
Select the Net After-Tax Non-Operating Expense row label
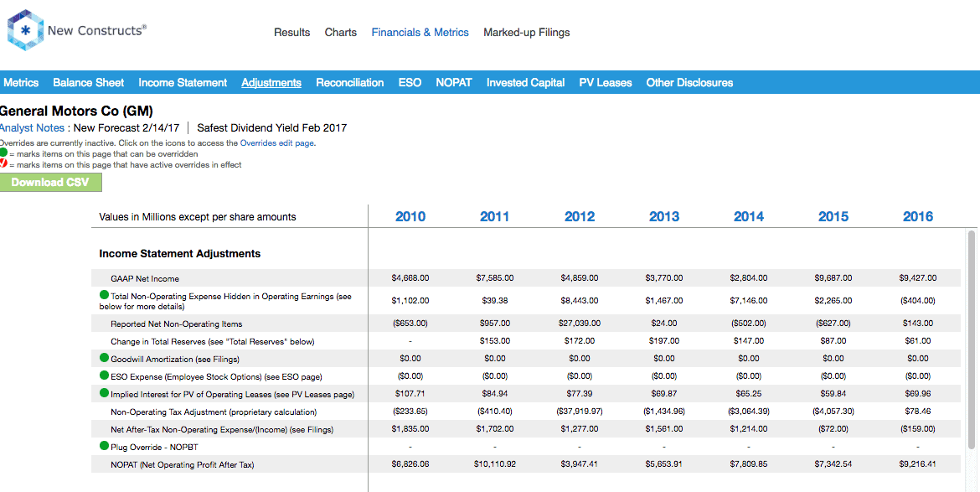click(222, 429)
